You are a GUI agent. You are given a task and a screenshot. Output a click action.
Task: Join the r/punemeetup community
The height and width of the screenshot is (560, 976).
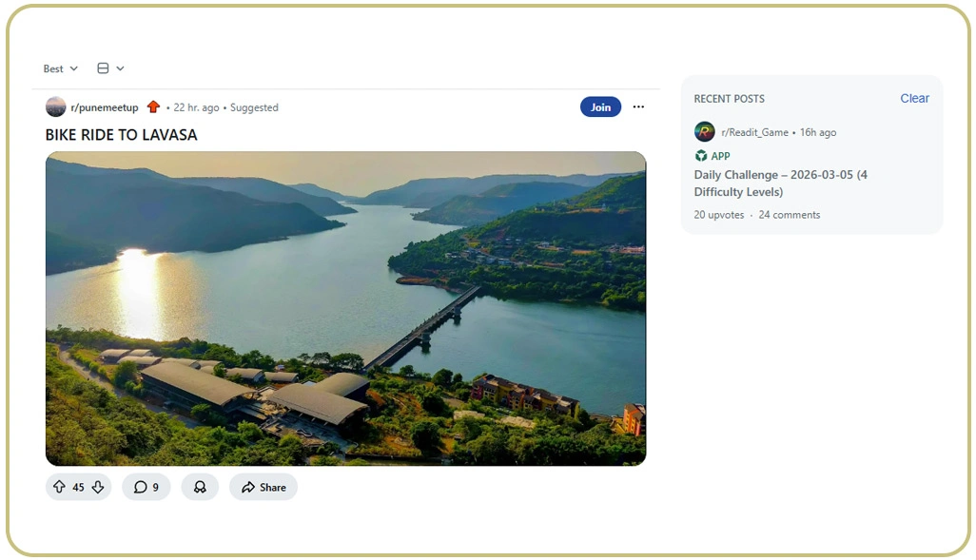(x=600, y=107)
